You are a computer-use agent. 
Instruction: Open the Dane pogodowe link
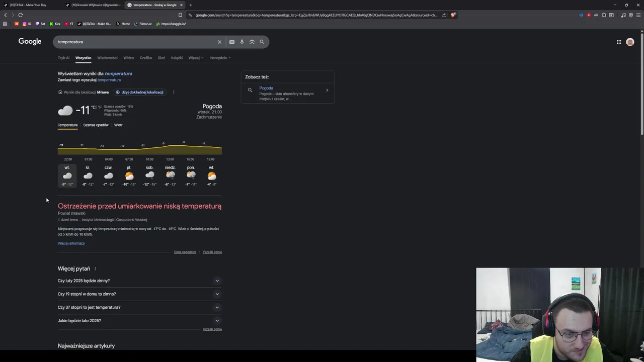point(185,252)
